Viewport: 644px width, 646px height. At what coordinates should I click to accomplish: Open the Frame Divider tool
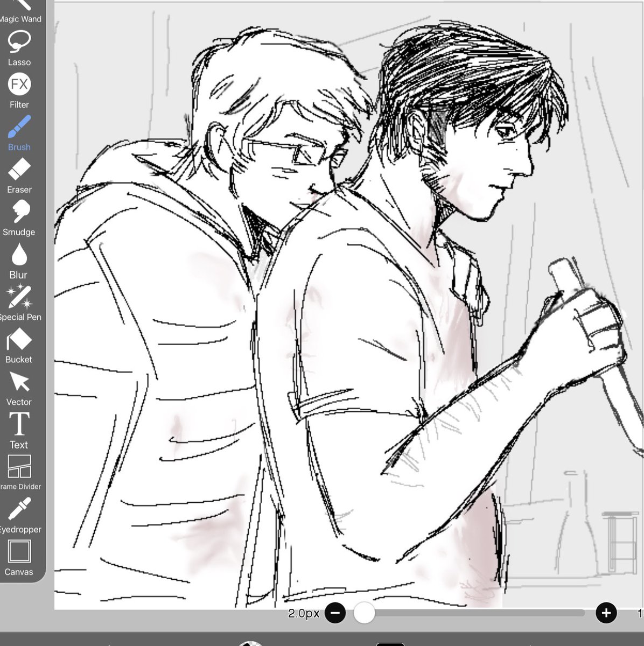coord(19,473)
